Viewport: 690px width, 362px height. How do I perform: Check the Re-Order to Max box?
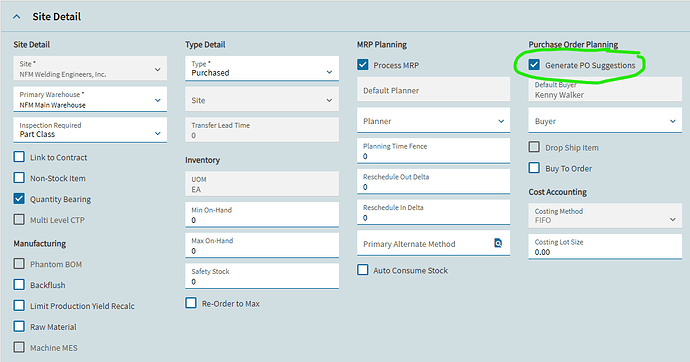pos(191,303)
